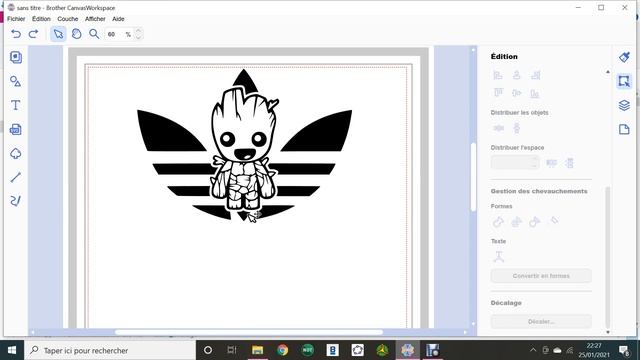Open the project templates icon in left sidebar

pos(16,57)
